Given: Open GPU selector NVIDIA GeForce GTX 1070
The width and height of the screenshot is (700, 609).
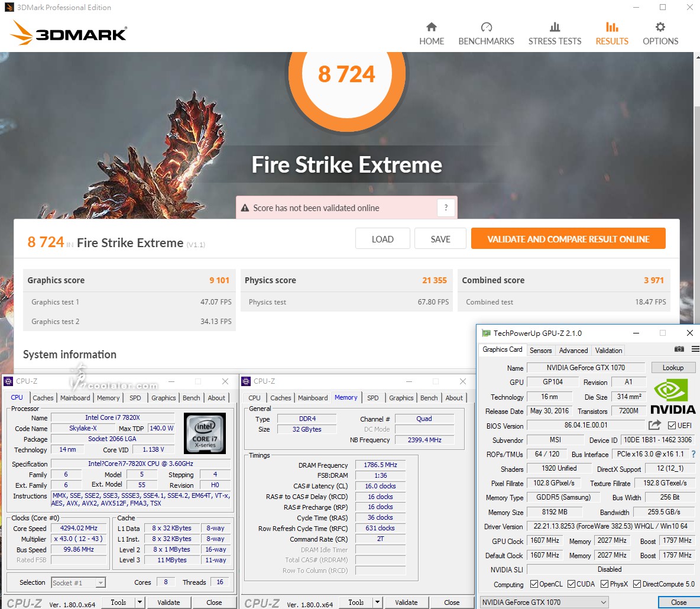Looking at the screenshot, I should pos(544,602).
